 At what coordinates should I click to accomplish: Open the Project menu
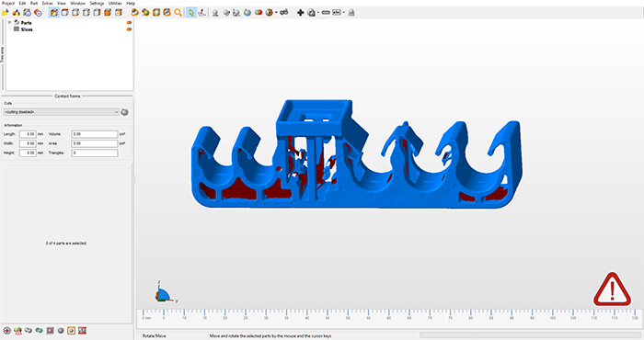coord(8,3)
